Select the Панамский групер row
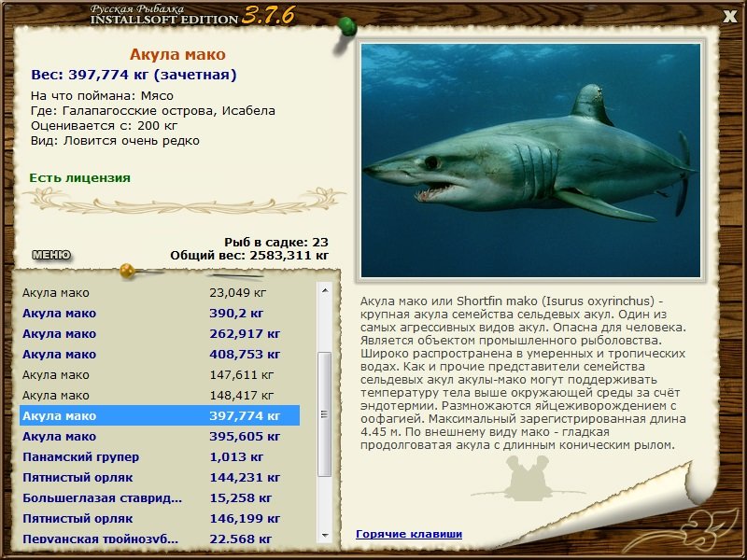 tap(160, 456)
